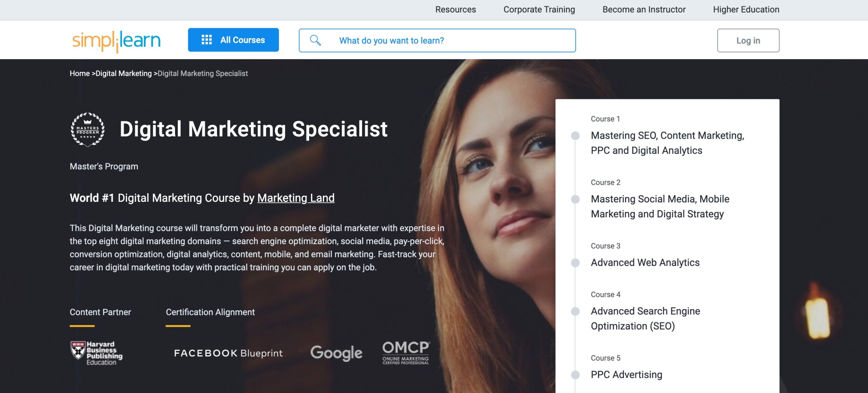Click the grid icon in All Courses

pyautogui.click(x=206, y=40)
